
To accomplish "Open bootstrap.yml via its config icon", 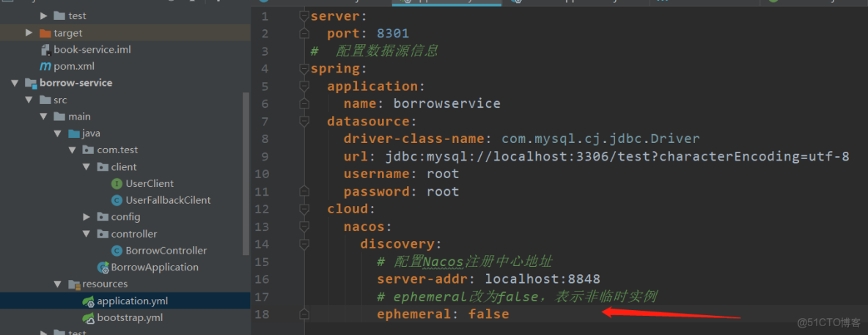I will 89,318.
